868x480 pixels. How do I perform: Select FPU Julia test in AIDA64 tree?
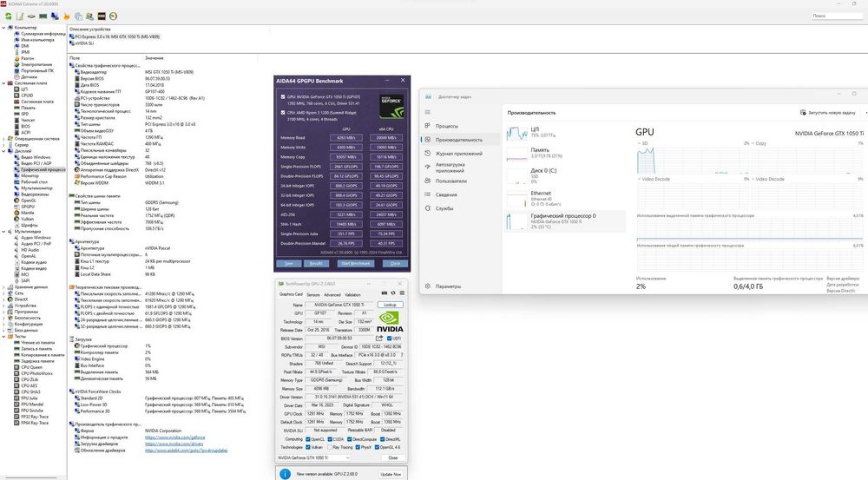(x=30, y=398)
